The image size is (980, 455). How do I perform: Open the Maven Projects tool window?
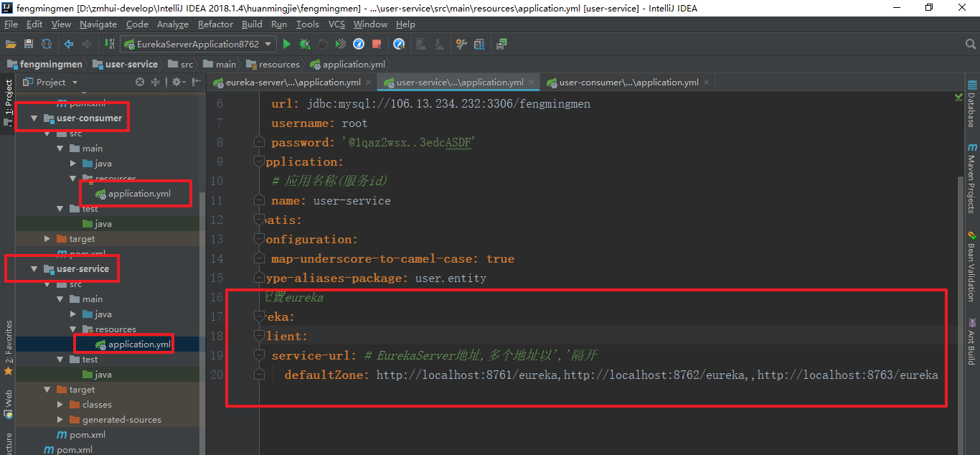pos(971,178)
